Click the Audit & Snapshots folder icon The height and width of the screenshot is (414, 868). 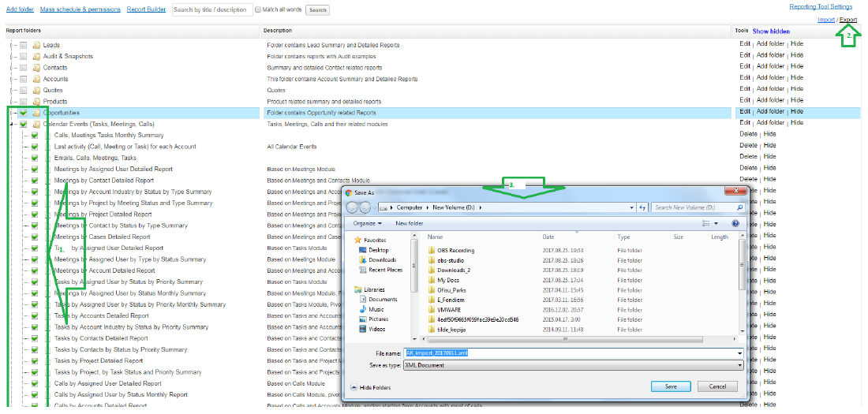(36, 57)
